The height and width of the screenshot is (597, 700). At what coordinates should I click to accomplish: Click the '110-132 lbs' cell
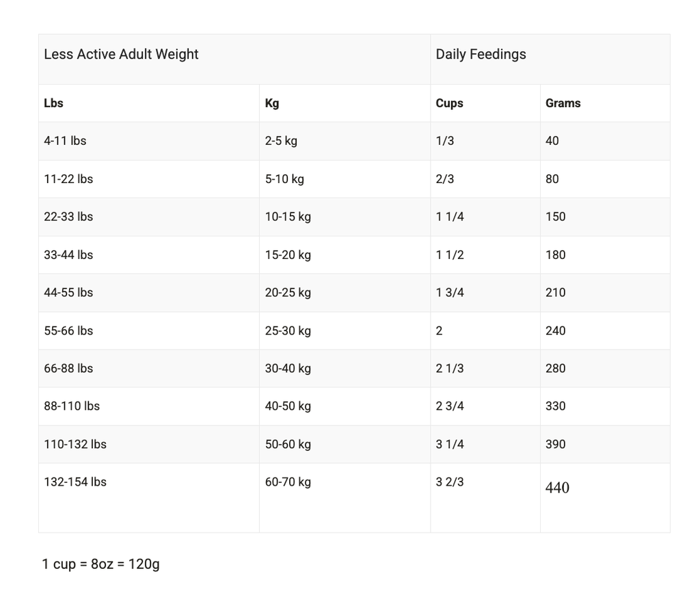(75, 444)
